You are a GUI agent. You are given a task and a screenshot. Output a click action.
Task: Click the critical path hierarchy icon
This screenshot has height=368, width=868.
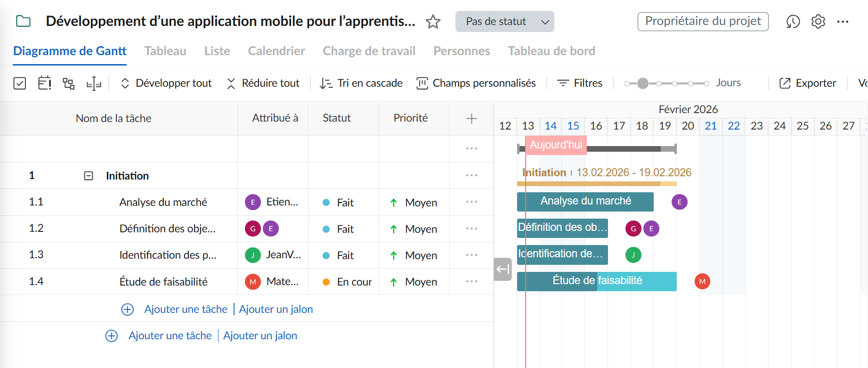coord(69,83)
